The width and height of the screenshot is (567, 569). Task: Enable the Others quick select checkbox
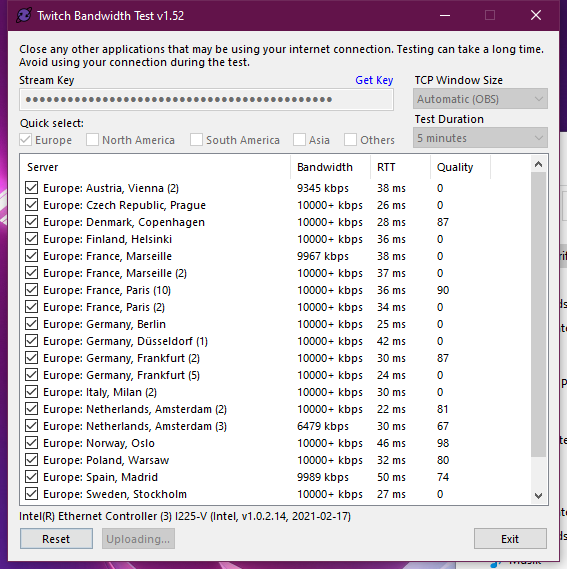[x=350, y=140]
